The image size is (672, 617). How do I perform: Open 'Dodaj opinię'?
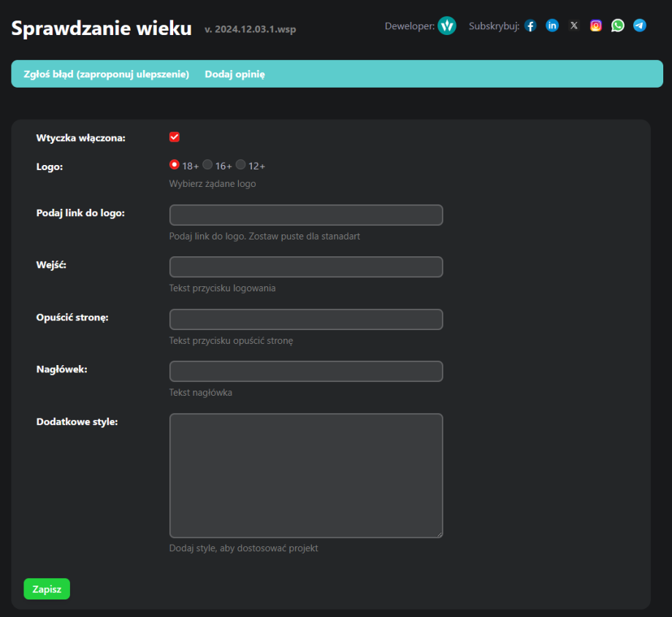234,74
